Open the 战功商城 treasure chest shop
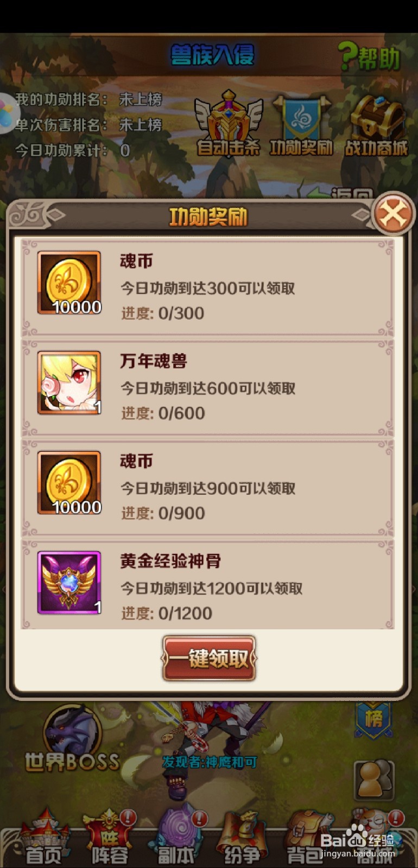The height and width of the screenshot is (868, 418). [376, 125]
